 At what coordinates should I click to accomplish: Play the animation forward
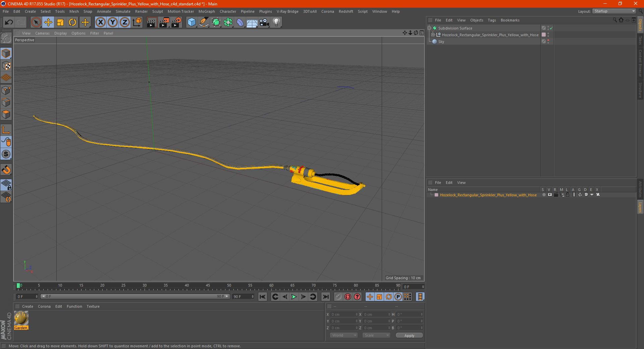294,297
